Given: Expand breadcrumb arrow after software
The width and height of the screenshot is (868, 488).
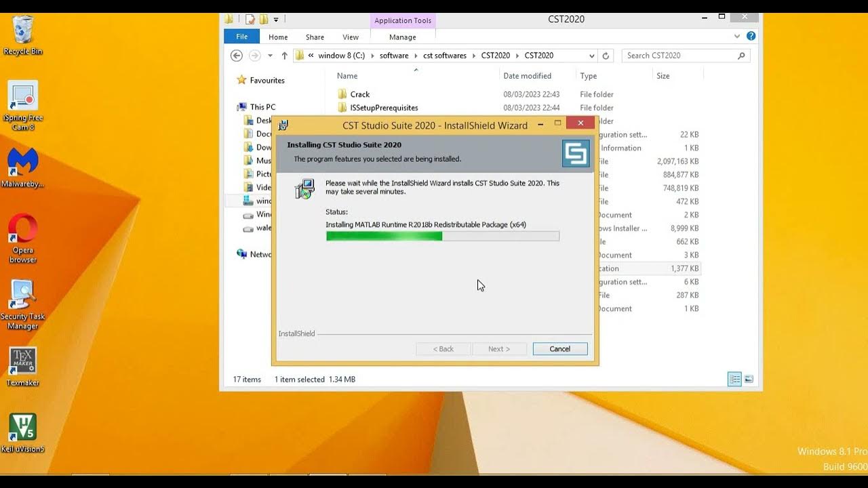Looking at the screenshot, I should point(416,56).
